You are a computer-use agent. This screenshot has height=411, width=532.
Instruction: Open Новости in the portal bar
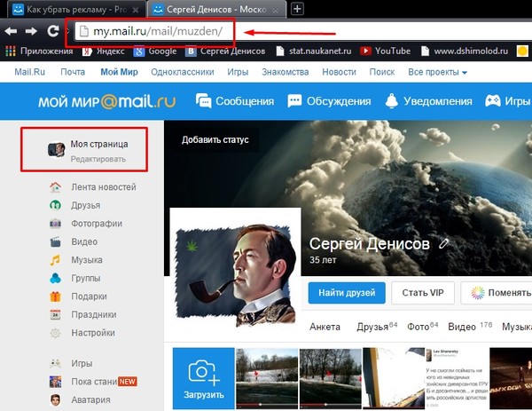coord(339,72)
